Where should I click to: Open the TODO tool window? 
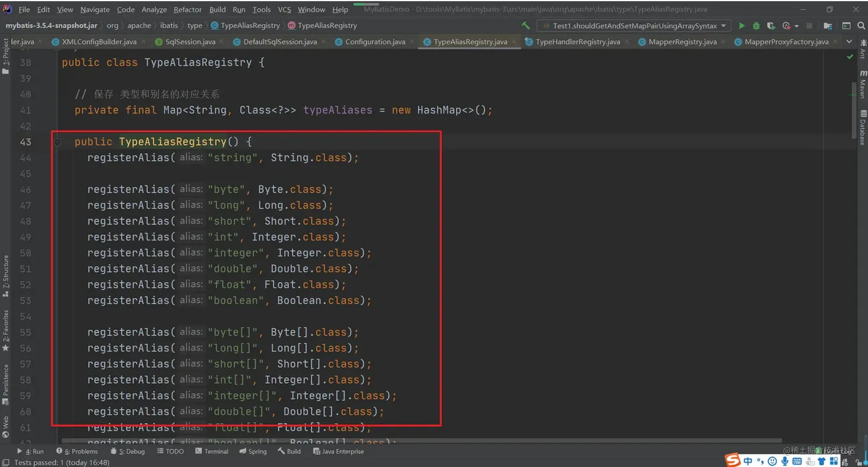[170, 451]
